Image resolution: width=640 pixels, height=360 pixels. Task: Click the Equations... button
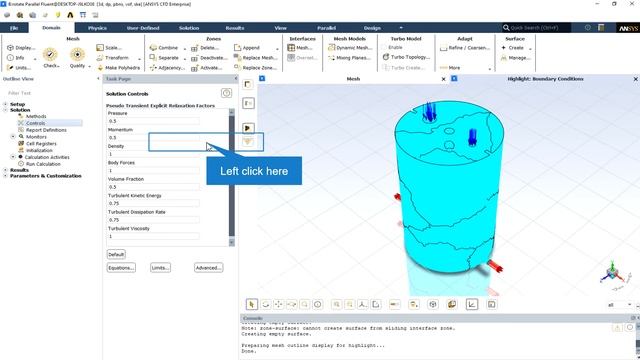coord(121,268)
